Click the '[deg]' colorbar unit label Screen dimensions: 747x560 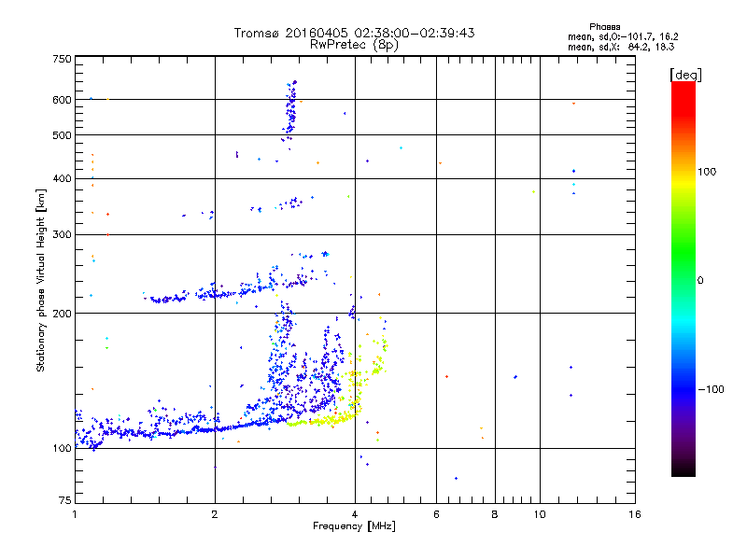(x=685, y=76)
